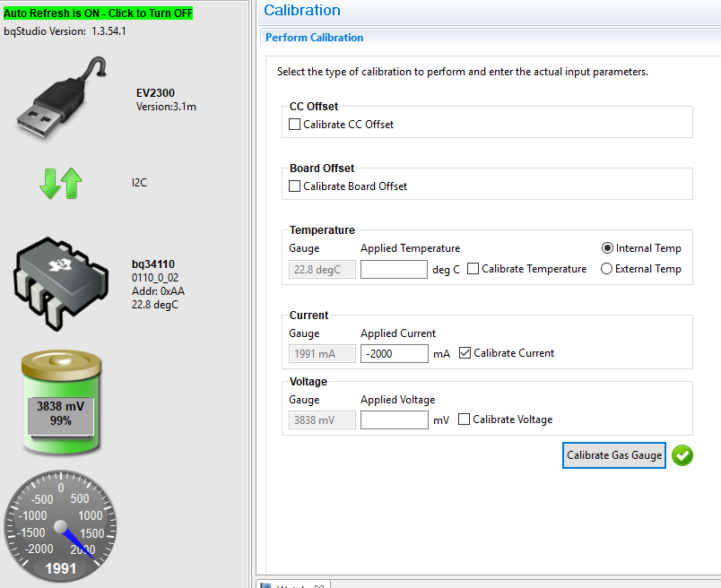Screen dimensions: 721x588
Task: Click the current Gauge field 1991 mA
Action: point(322,353)
